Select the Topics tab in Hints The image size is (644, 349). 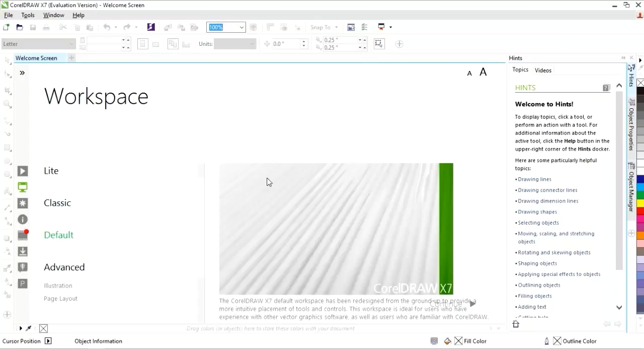click(520, 70)
